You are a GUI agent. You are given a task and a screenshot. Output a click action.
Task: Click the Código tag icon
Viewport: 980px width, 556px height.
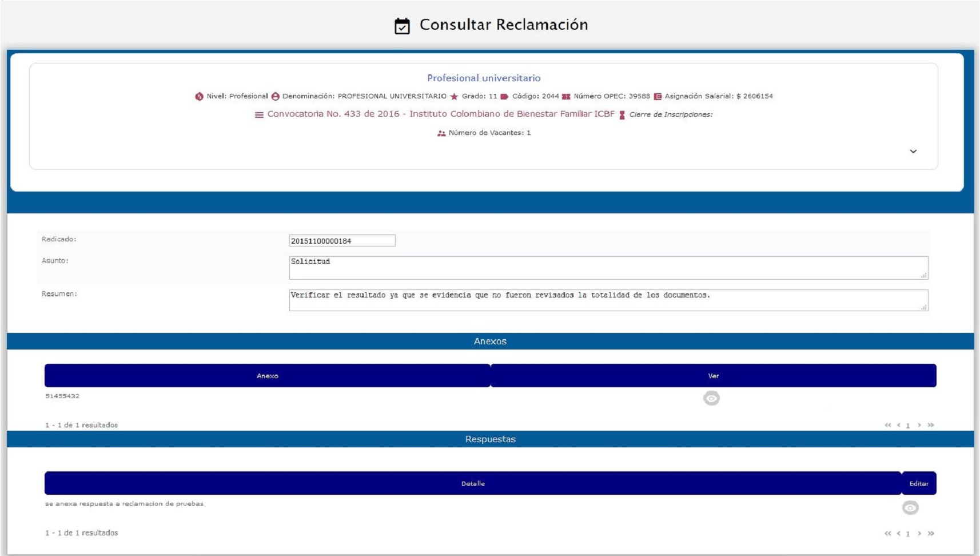pyautogui.click(x=504, y=97)
